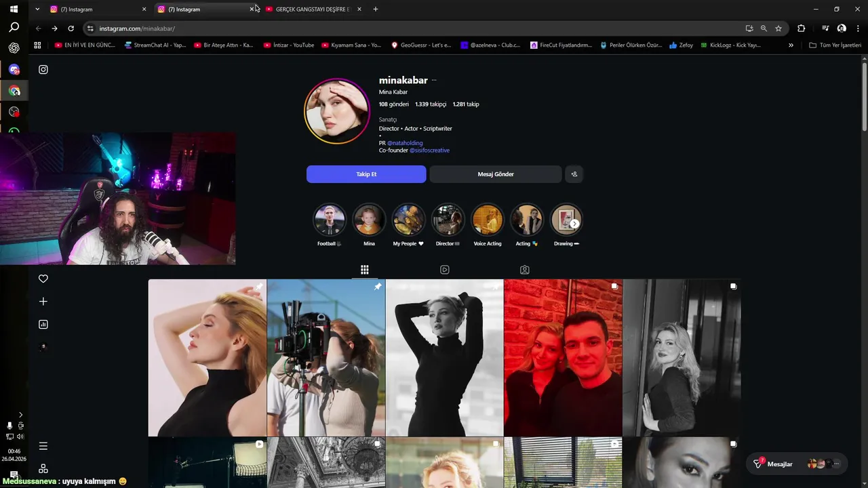Click the Takip Et follow button

tap(366, 174)
